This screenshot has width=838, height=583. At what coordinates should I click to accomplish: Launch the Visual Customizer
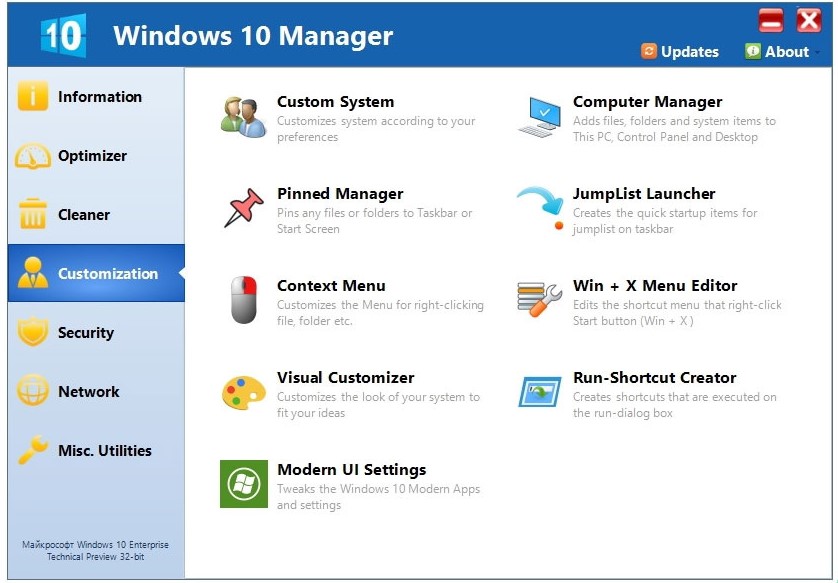click(345, 378)
